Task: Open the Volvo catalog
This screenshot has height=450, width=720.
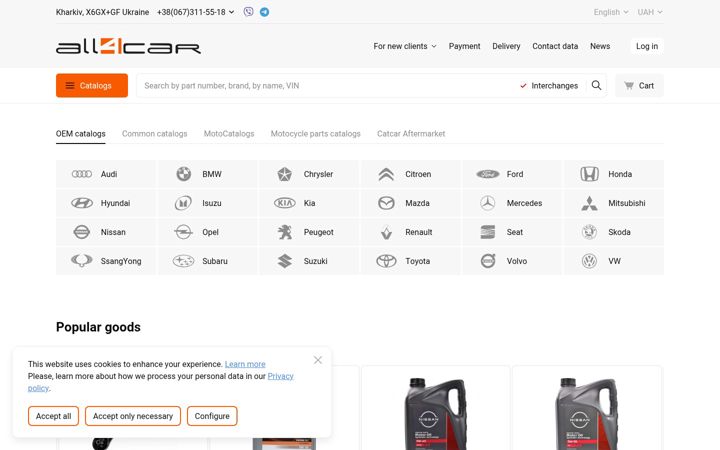Action: click(512, 261)
